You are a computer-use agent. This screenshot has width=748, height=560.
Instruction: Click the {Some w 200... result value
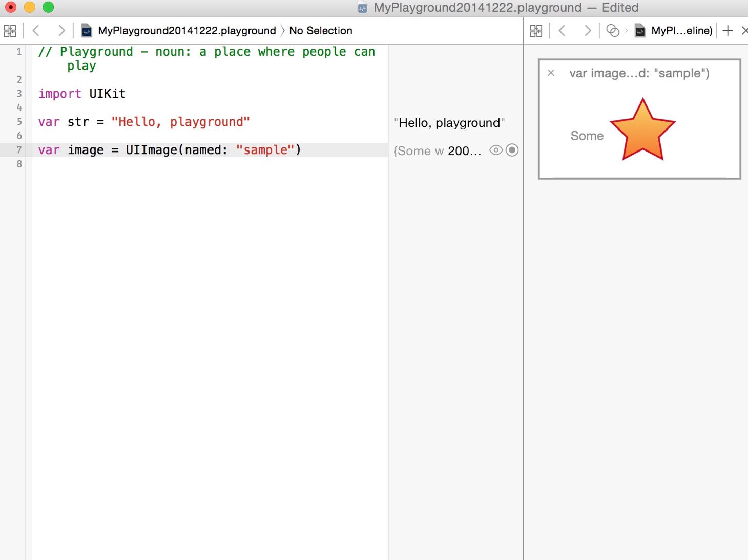[x=438, y=151]
